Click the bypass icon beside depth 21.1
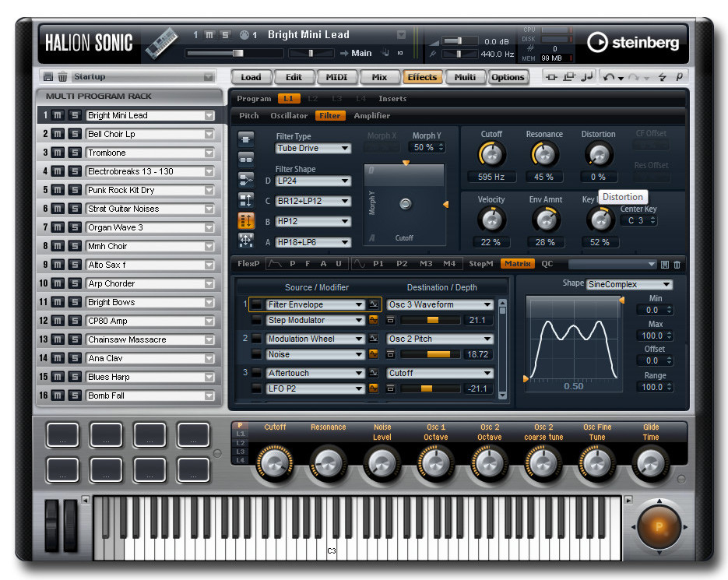 pyautogui.click(x=390, y=320)
